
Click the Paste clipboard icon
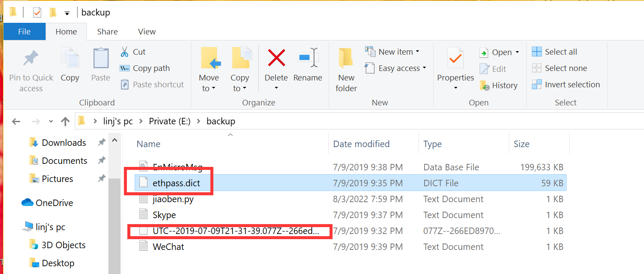pyautogui.click(x=101, y=58)
